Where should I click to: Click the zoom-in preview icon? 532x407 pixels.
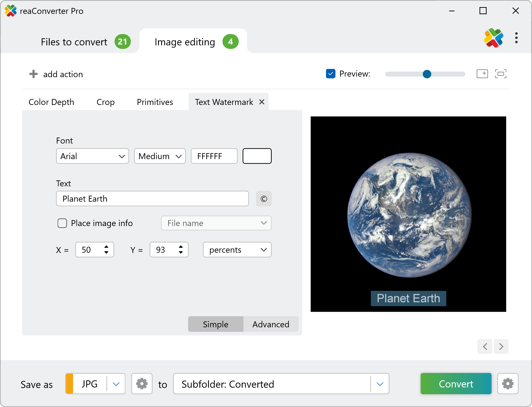[x=482, y=74]
